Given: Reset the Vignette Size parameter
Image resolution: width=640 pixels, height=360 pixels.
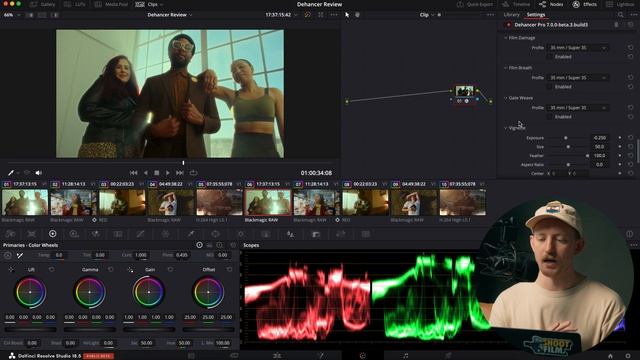Looking at the screenshot, I should (631, 147).
